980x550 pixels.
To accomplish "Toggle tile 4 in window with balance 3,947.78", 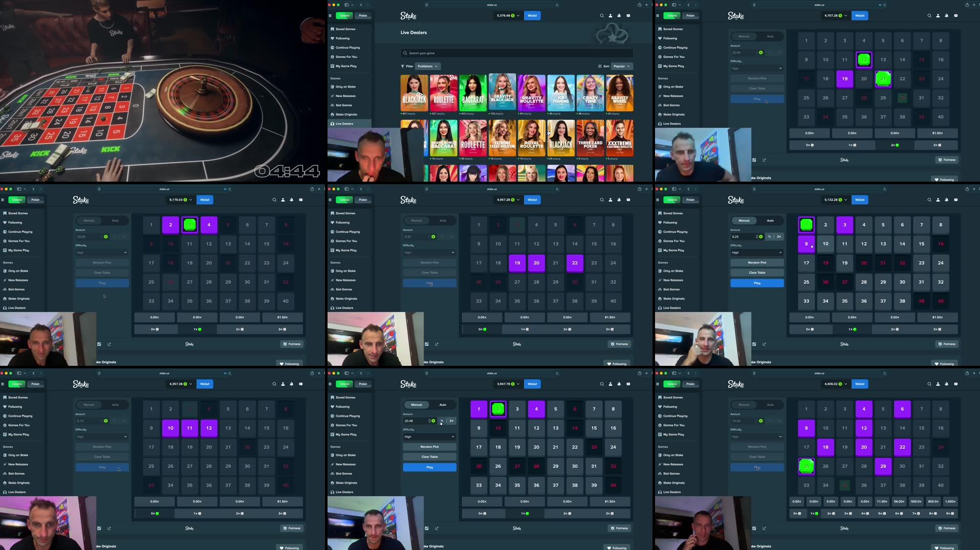I will coord(536,409).
